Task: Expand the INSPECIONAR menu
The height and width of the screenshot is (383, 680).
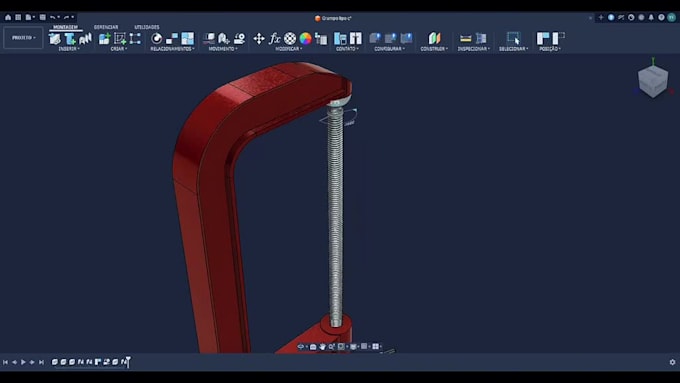Action: point(474,49)
